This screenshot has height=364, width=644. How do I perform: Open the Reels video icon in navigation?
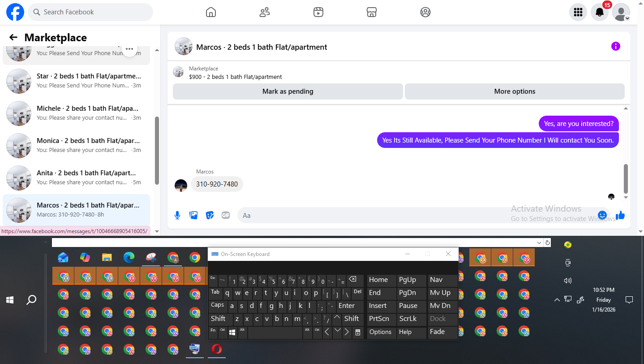(x=318, y=12)
